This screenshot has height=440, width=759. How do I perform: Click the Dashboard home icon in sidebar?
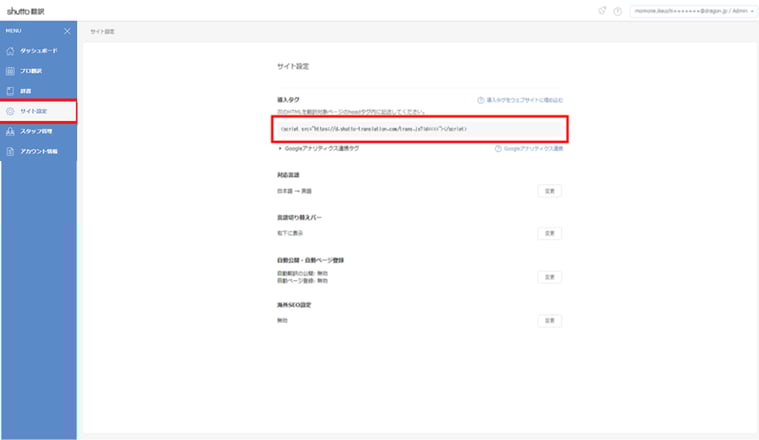pyautogui.click(x=10, y=51)
